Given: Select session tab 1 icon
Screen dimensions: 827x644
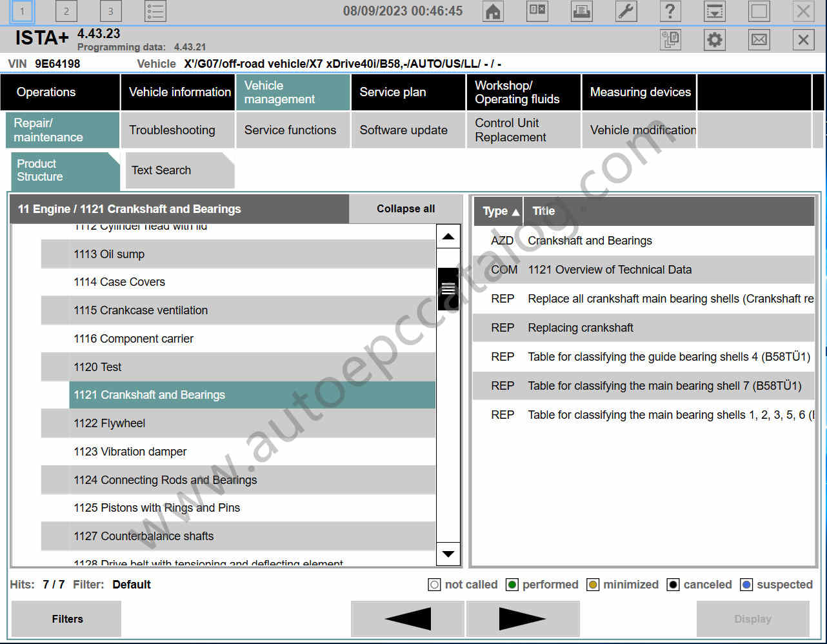Looking at the screenshot, I should (x=23, y=11).
